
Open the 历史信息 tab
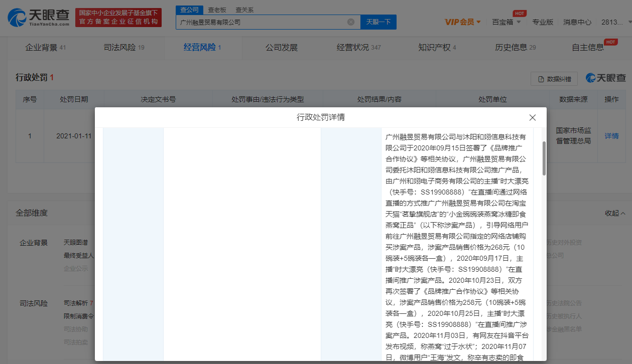[516, 48]
